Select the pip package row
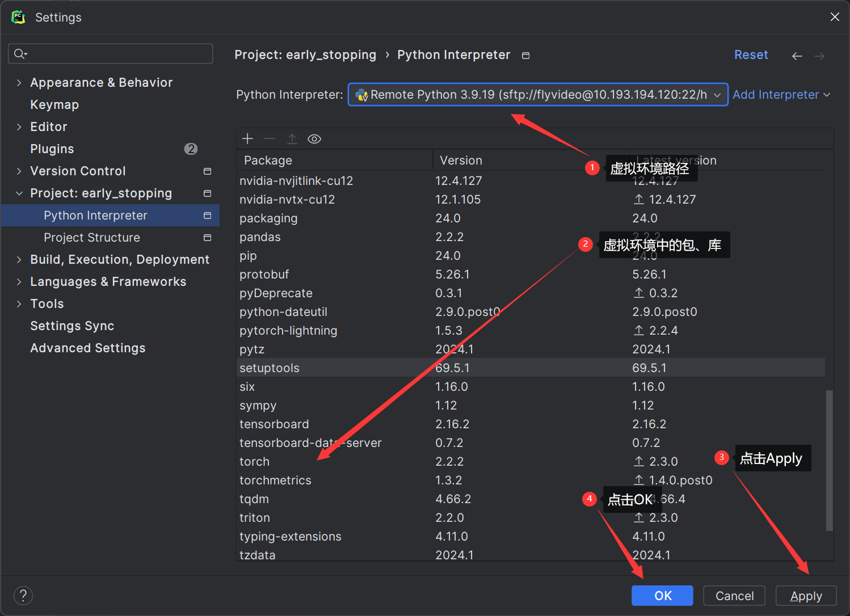Viewport: 850px width, 616px height. [x=531, y=255]
